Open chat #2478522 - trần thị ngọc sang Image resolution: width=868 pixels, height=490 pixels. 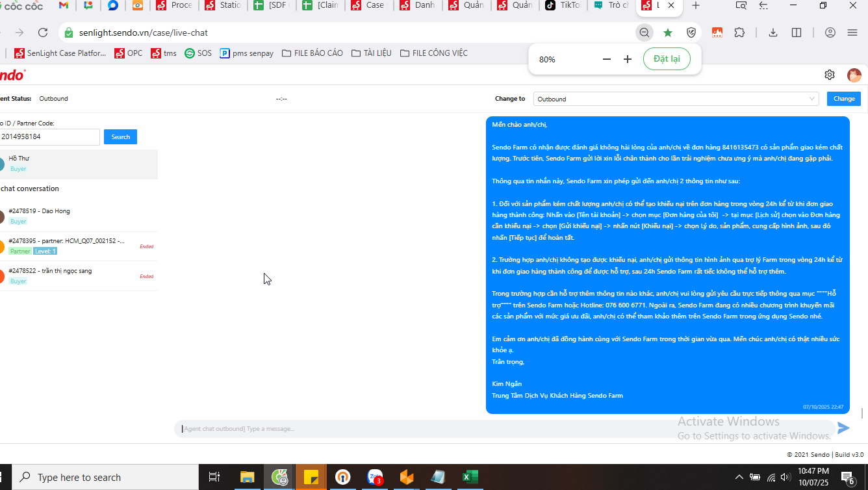(x=79, y=276)
